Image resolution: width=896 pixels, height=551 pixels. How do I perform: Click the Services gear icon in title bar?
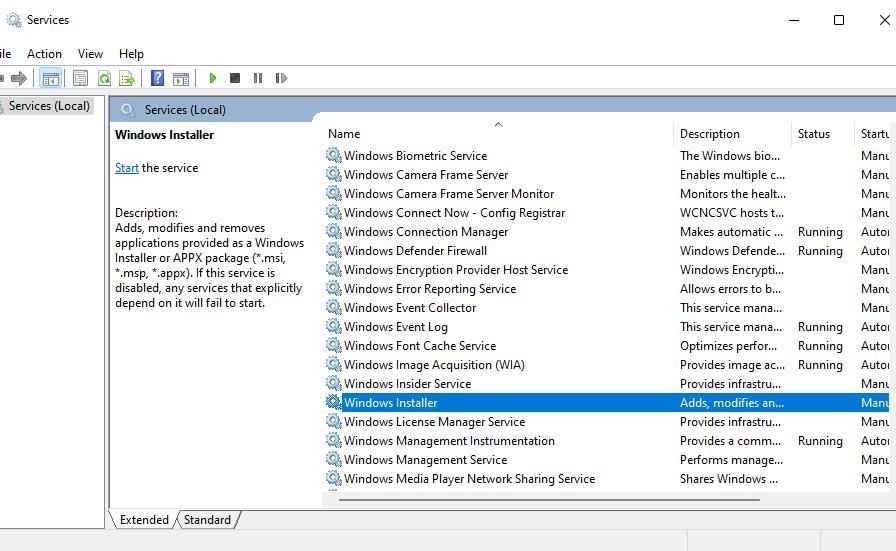point(14,20)
